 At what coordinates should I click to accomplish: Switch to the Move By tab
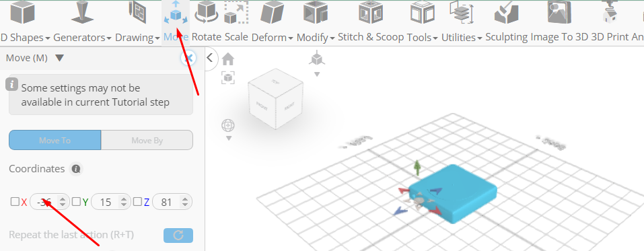(147, 140)
